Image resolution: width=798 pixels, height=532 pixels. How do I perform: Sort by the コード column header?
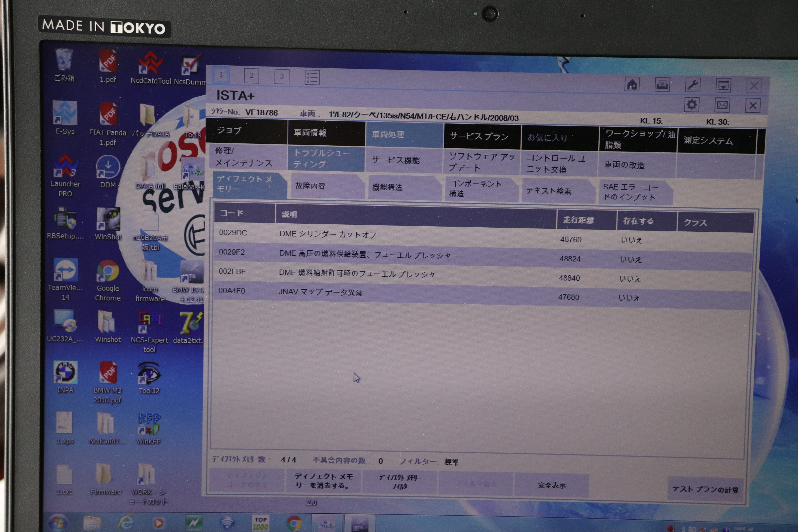point(244,213)
